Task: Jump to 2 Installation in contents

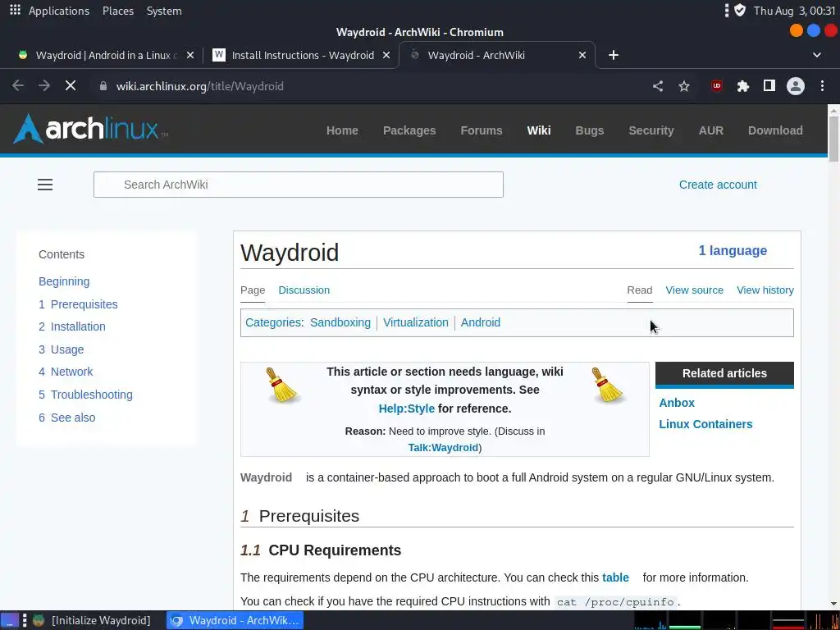Action: coord(72,326)
